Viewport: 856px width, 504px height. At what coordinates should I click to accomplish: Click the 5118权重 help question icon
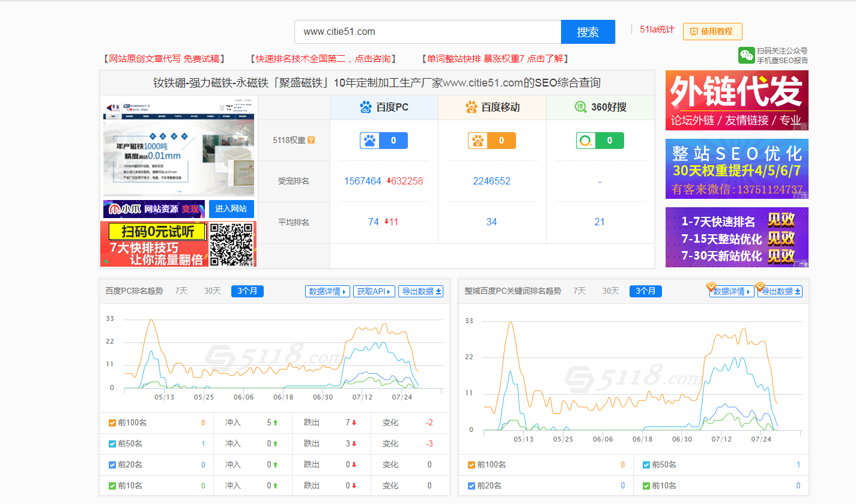(311, 141)
